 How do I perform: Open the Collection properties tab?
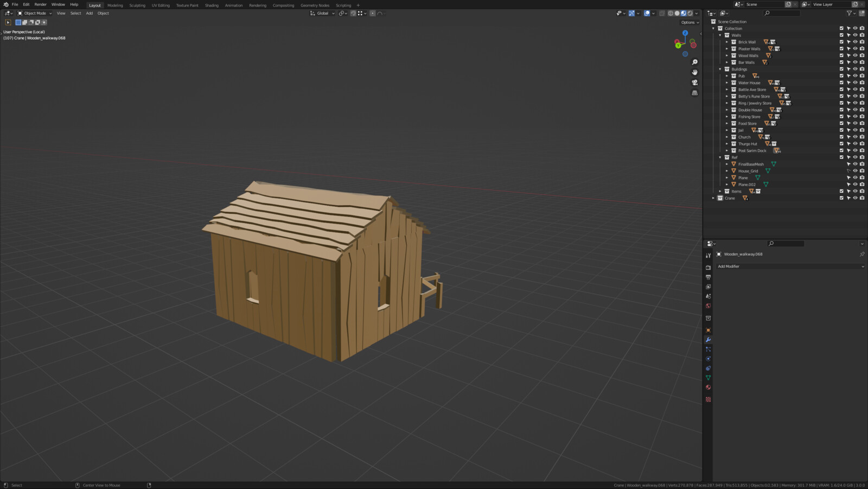[708, 318]
